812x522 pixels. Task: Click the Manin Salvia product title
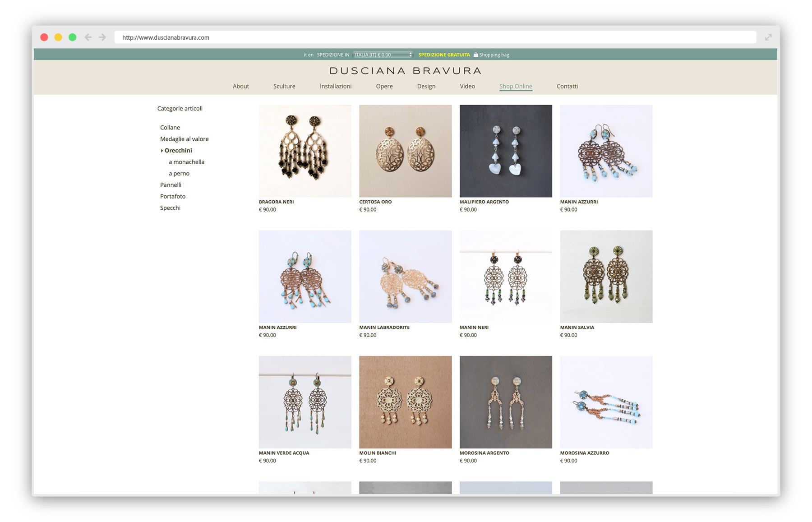tap(577, 328)
